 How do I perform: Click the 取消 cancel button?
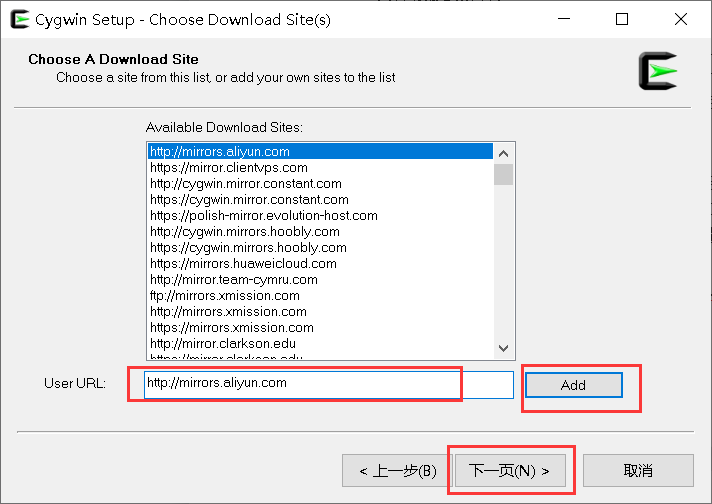click(x=638, y=471)
